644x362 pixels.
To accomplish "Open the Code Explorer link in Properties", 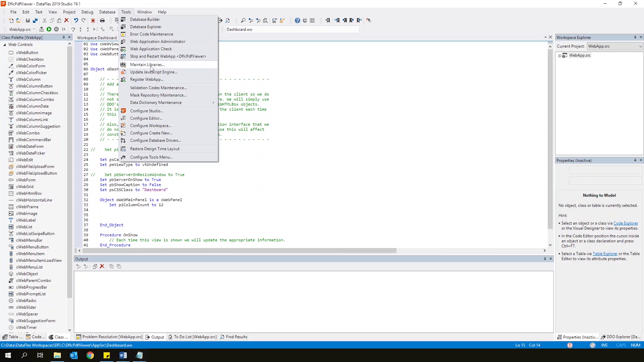I will [x=626, y=223].
